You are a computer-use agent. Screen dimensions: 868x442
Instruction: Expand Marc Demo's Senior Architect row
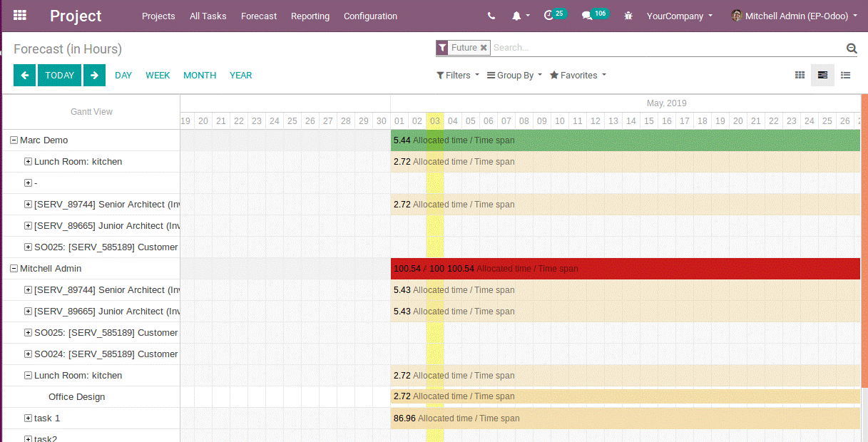pos(28,205)
